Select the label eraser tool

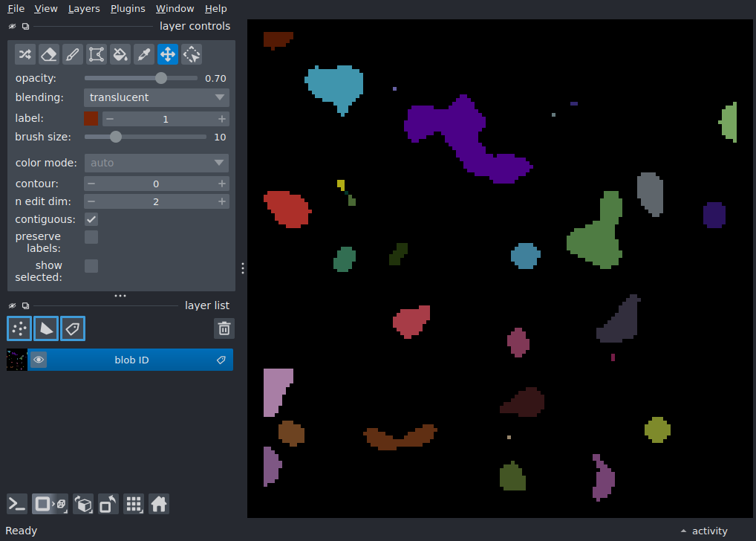[49, 54]
